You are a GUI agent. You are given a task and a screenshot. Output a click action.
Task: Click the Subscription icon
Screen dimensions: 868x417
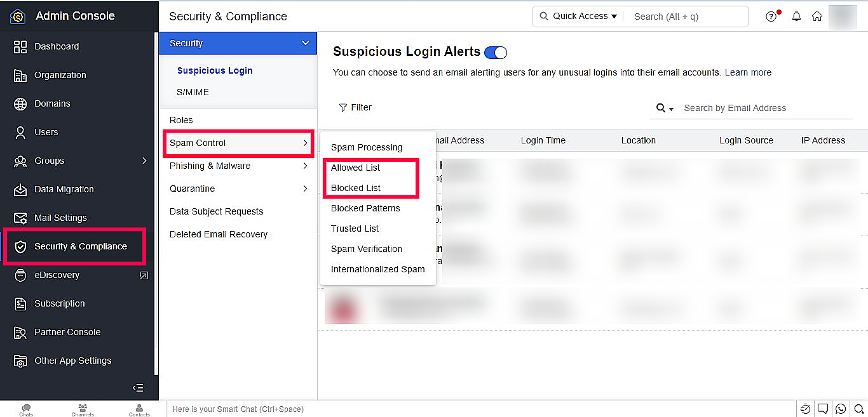(20, 303)
